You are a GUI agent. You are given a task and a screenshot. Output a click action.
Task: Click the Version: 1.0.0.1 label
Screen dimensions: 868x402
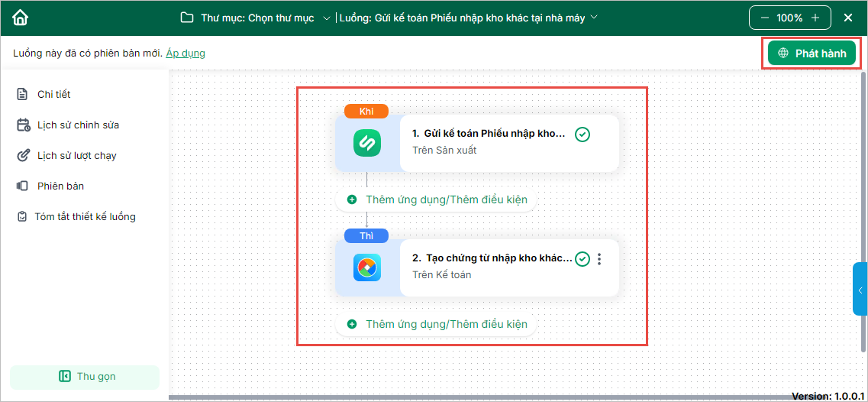pos(829,396)
